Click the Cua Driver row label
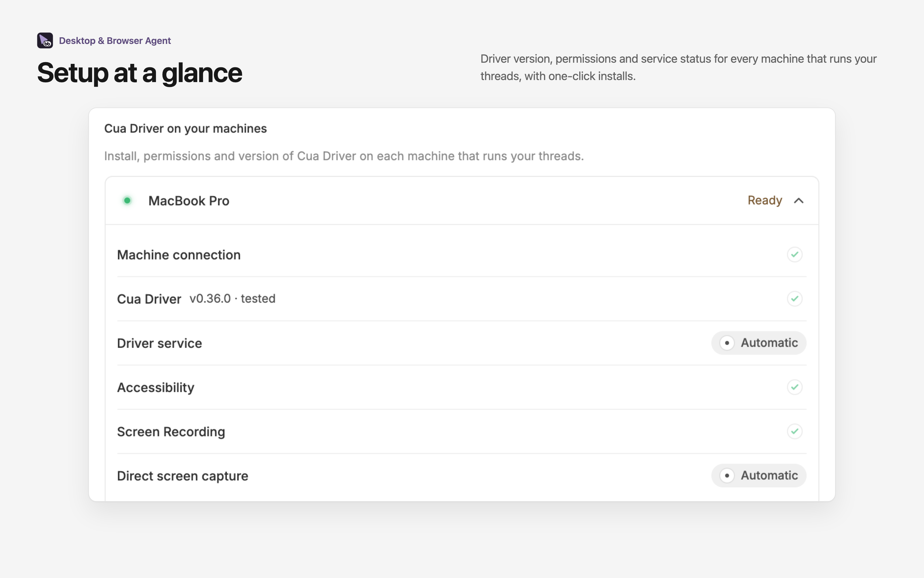The height and width of the screenshot is (578, 924). [149, 299]
